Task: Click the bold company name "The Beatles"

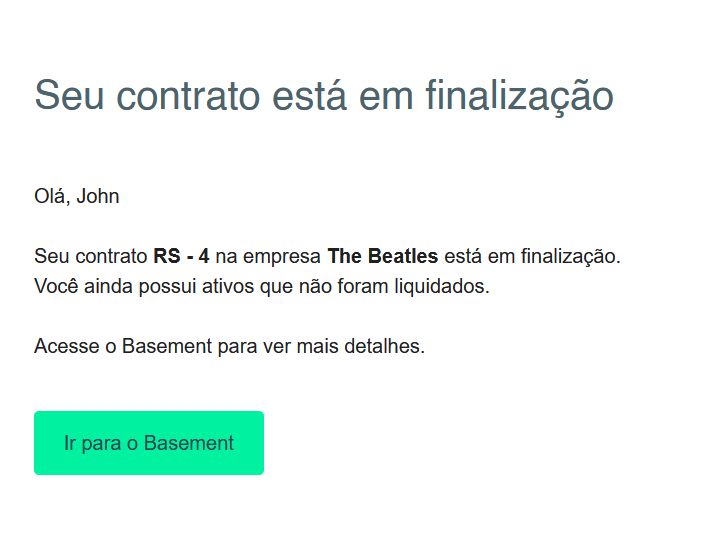Action: point(382,256)
